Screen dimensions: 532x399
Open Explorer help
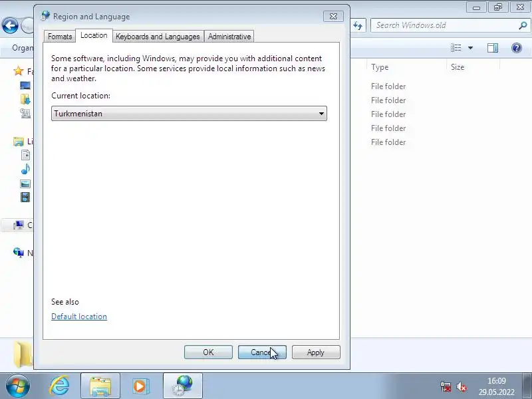pos(517,48)
